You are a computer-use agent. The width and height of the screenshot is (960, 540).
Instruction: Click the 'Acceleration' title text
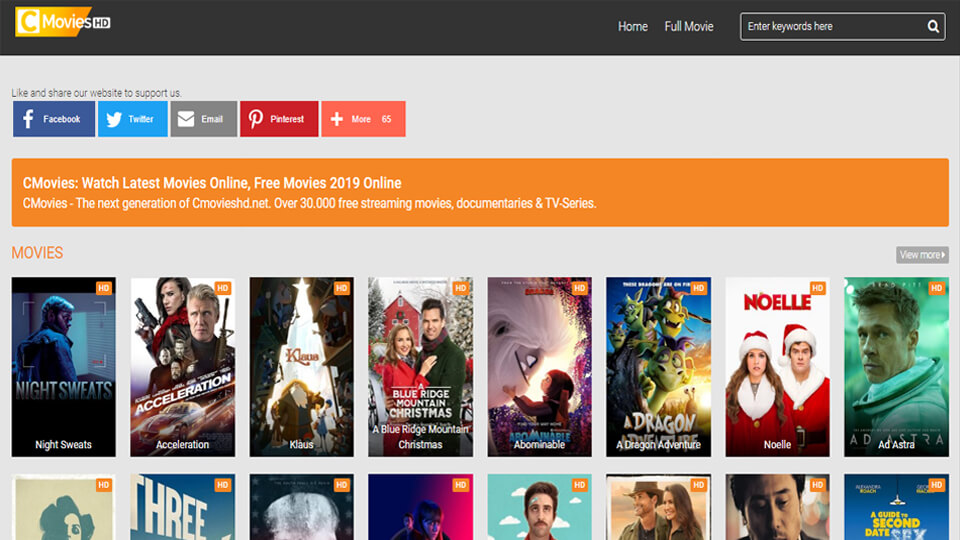(182, 444)
